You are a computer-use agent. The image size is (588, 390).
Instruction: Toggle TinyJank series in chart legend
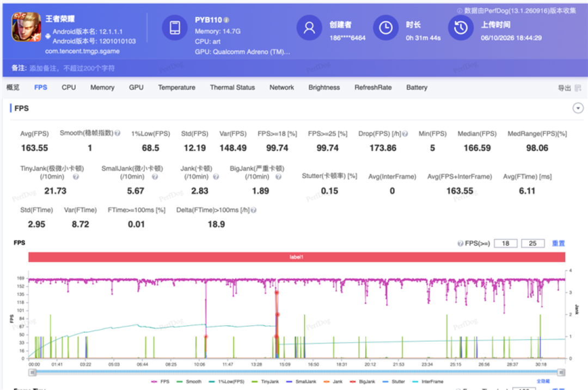point(265,382)
